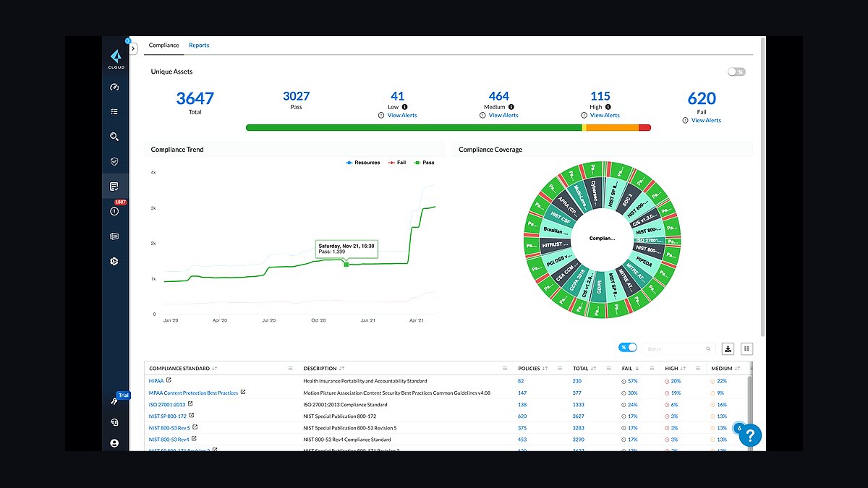
Task: View Alerts under High count
Action: tap(605, 116)
